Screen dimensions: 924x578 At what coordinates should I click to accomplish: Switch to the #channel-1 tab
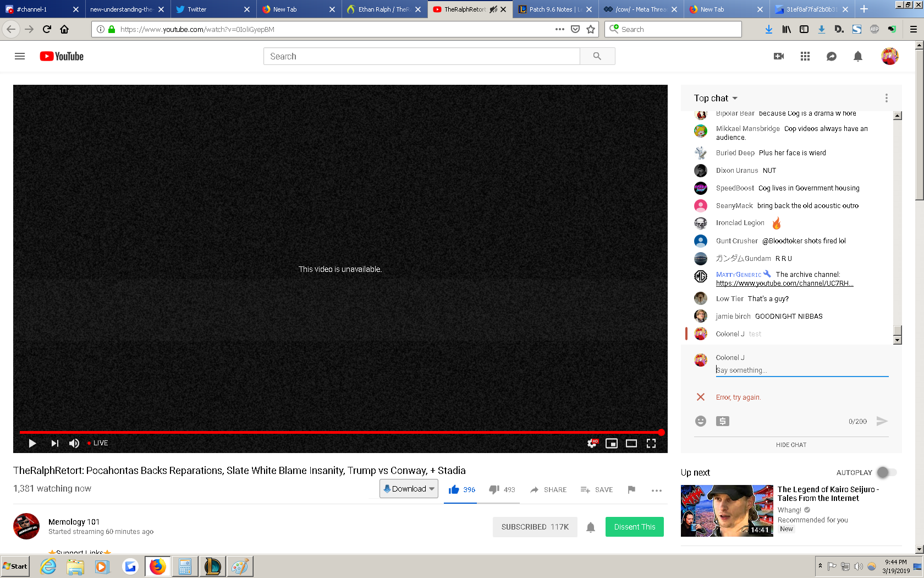point(42,9)
